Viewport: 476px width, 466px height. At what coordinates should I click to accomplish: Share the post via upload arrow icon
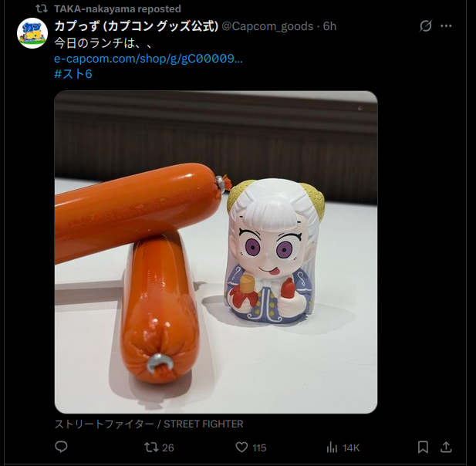tap(446, 447)
